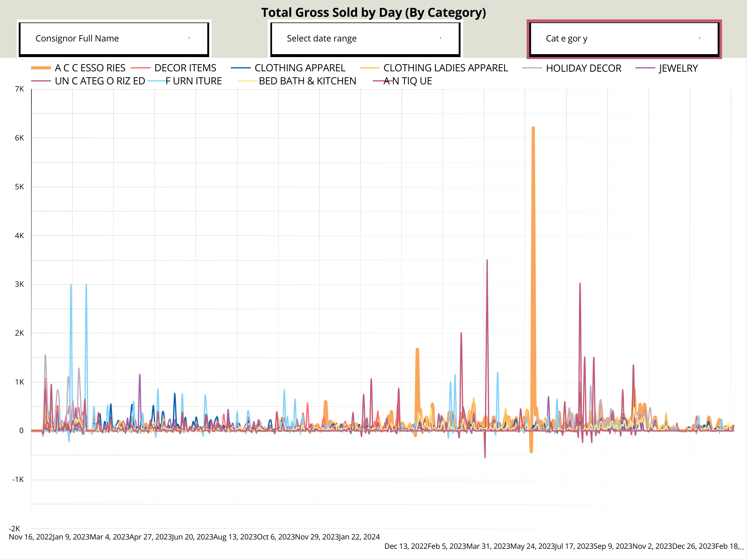Click arrow icon in Category box

click(700, 38)
